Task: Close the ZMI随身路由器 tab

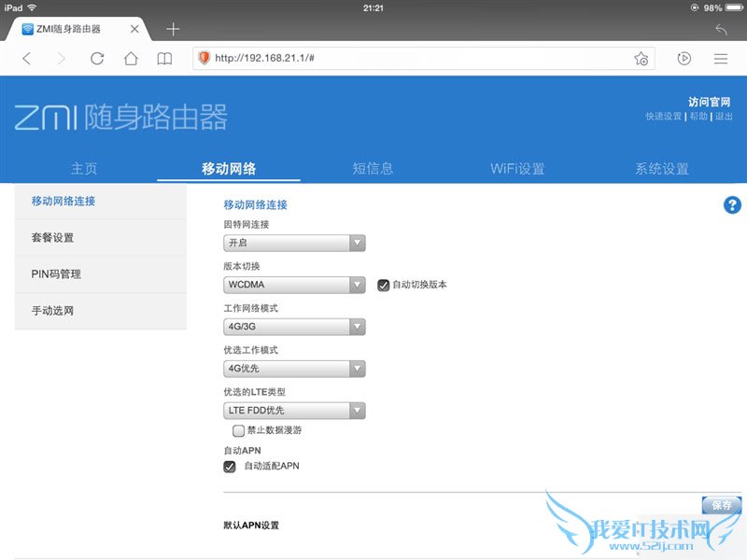Action: 134,29
